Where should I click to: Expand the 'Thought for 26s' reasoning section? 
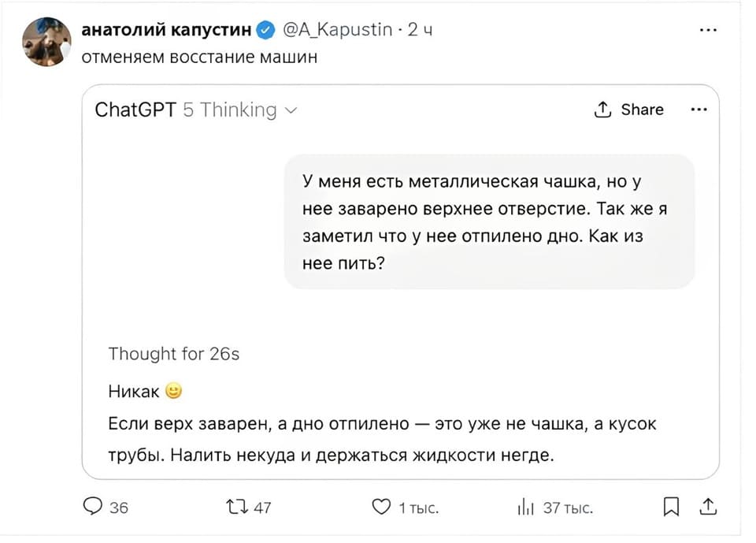(x=173, y=354)
